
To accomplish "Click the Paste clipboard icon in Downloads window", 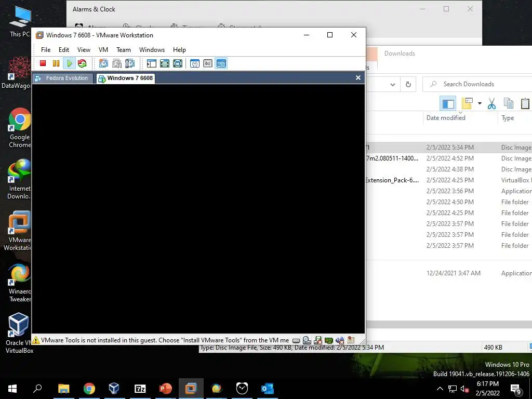I will (x=525, y=103).
